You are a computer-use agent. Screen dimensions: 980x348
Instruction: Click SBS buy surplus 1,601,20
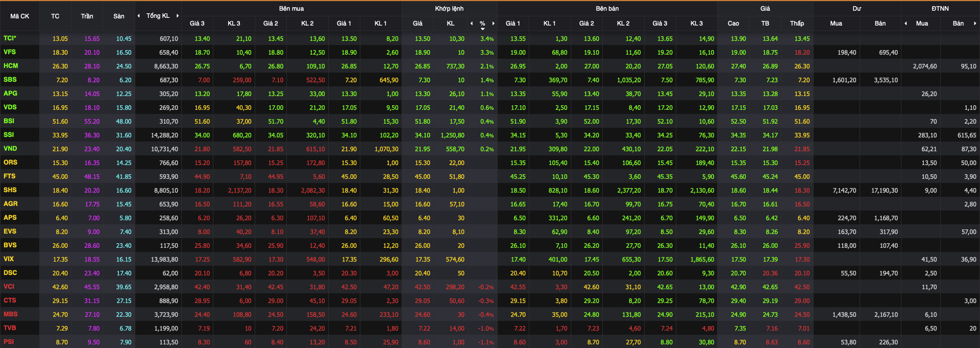pos(844,80)
